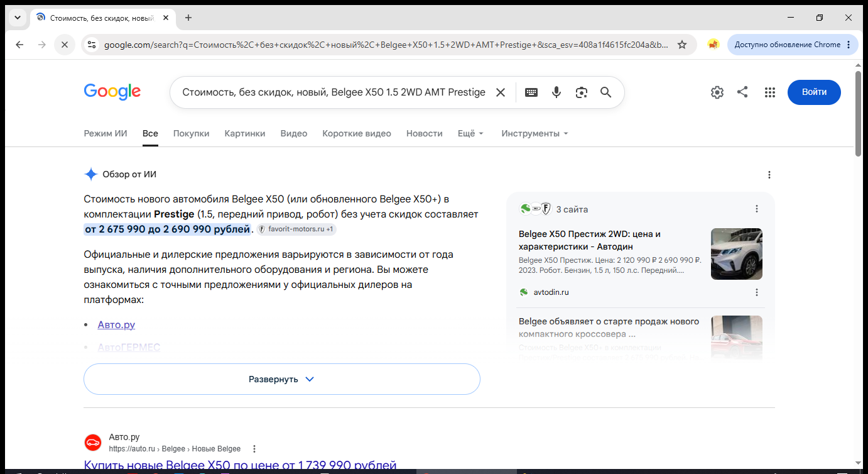Open the tab search dropdown arrow
The width and height of the screenshot is (868, 474).
click(16, 18)
